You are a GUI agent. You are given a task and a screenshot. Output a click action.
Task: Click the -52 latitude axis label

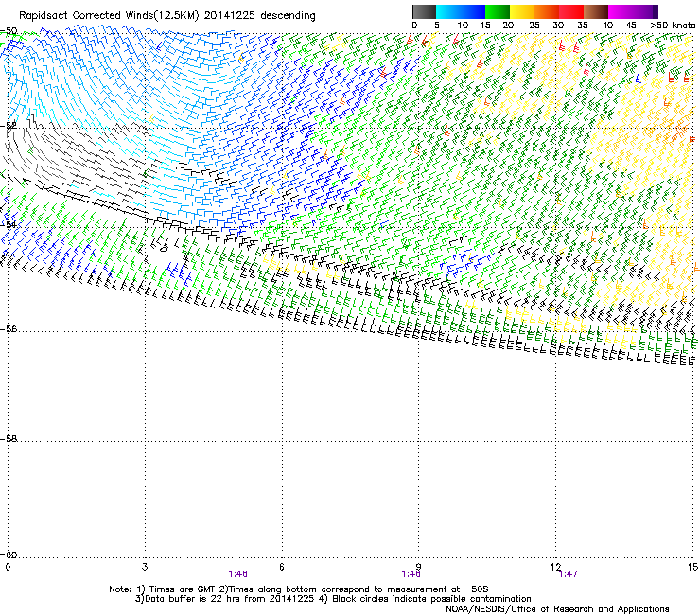tap(9, 126)
